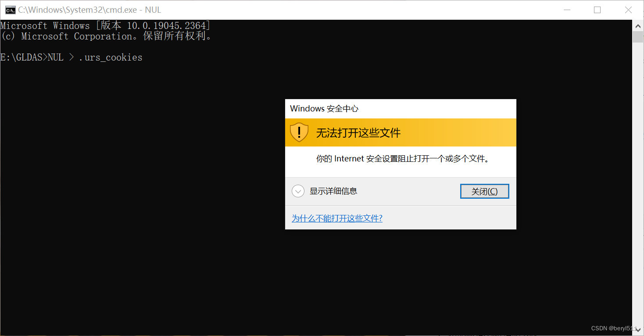Image resolution: width=644 pixels, height=336 pixels.
Task: Click the cmd.exe icon in the title bar
Action: pos(10,9)
